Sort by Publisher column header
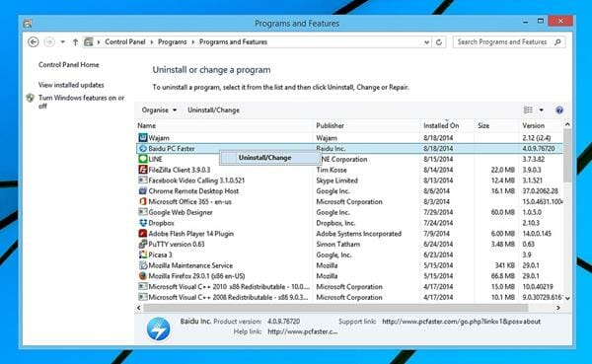 point(330,125)
